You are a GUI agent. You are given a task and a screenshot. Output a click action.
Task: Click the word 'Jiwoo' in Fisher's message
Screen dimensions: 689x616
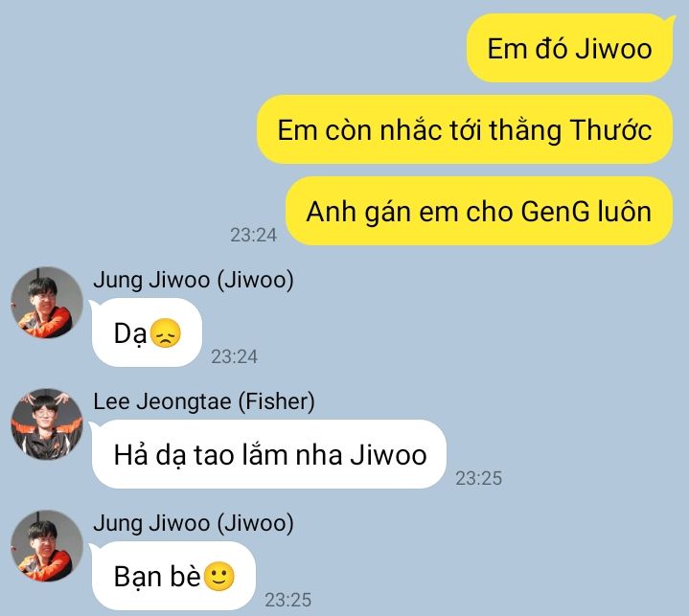388,454
